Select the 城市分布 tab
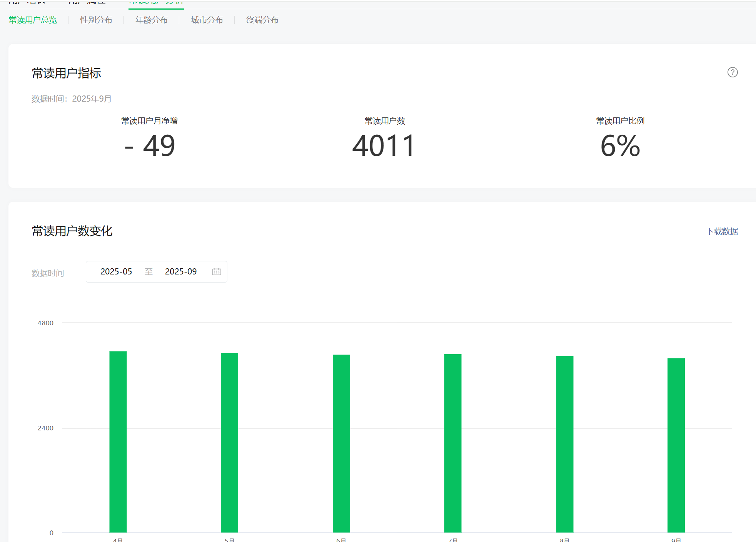 (207, 20)
